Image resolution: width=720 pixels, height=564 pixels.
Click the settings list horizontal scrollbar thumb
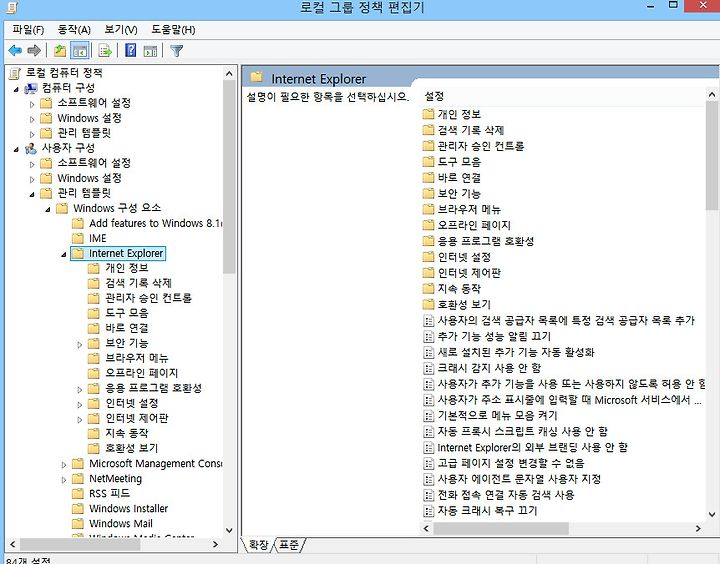pyautogui.click(x=501, y=529)
